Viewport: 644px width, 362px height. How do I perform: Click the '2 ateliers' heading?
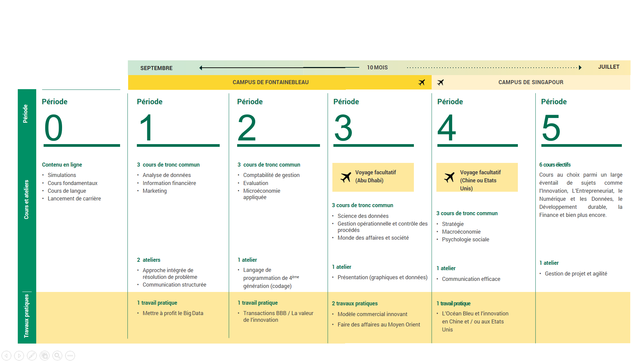click(149, 260)
